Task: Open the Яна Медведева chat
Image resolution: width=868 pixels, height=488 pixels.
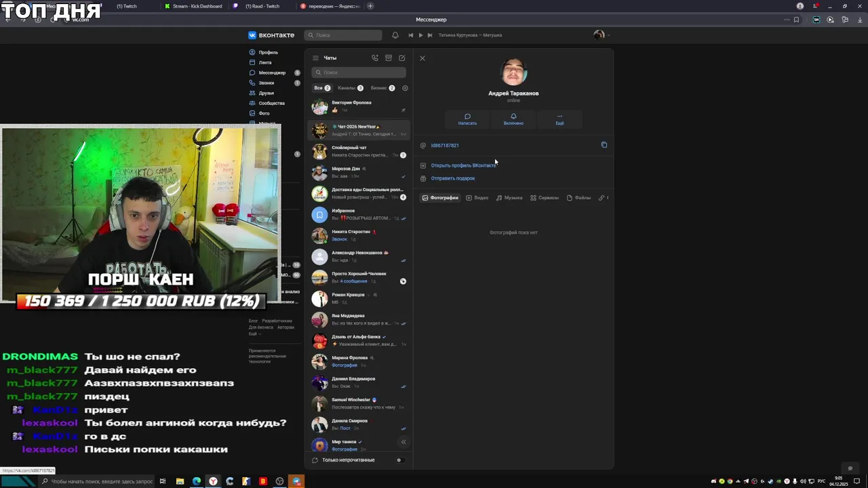Action: click(359, 319)
